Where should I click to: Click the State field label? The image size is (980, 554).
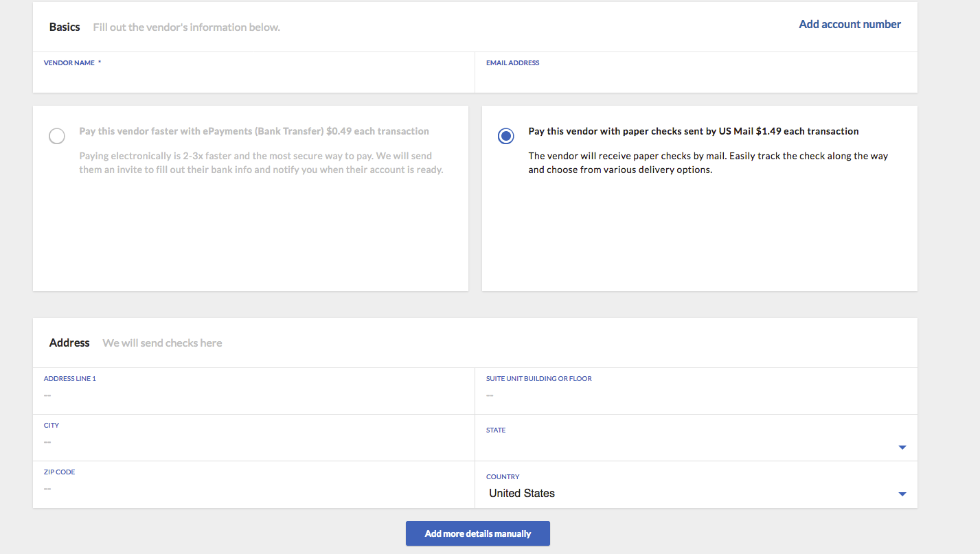[496, 430]
